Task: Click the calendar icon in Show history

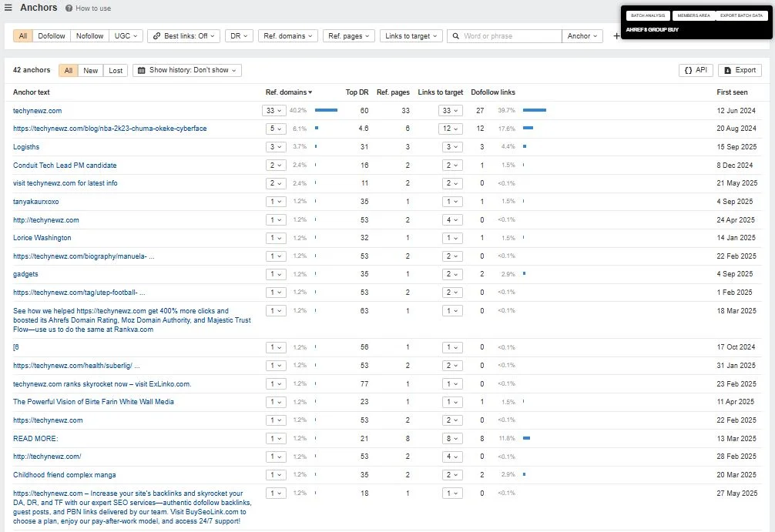Action: (141, 70)
